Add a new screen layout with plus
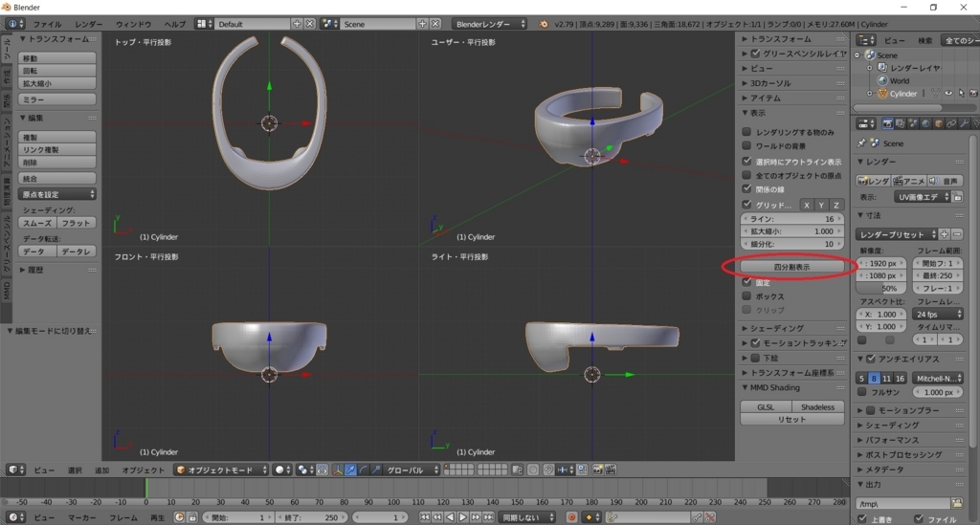The image size is (980, 525). coord(297,24)
